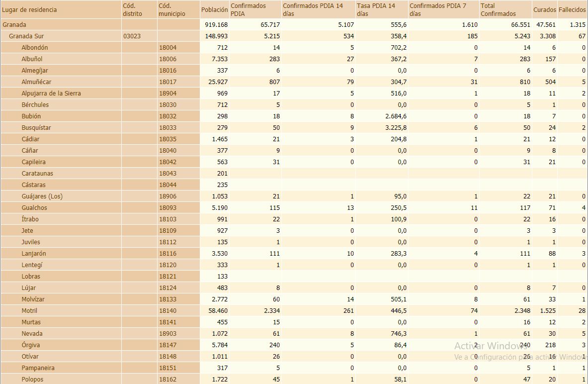
Task: Click the Cádiar row label
Action: (30, 139)
